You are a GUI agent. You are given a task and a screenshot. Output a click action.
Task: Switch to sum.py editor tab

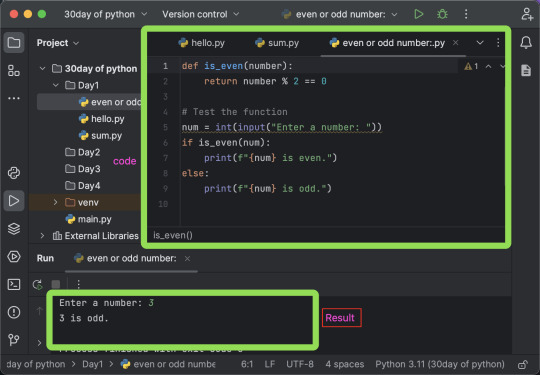coord(277,43)
